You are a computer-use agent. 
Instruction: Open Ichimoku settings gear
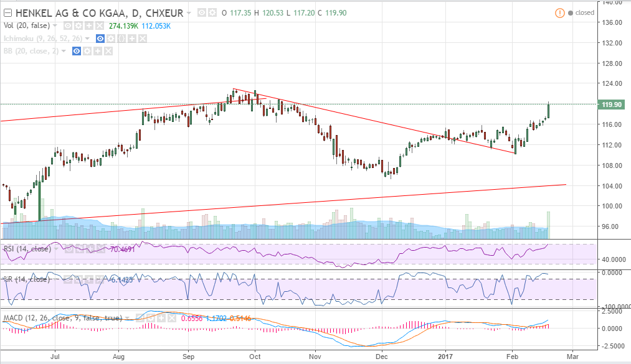[111, 39]
